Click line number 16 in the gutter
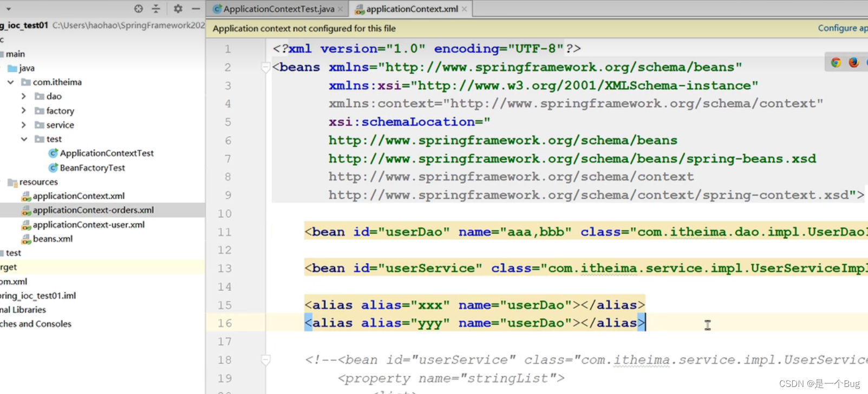The width and height of the screenshot is (868, 394). pyautogui.click(x=225, y=323)
